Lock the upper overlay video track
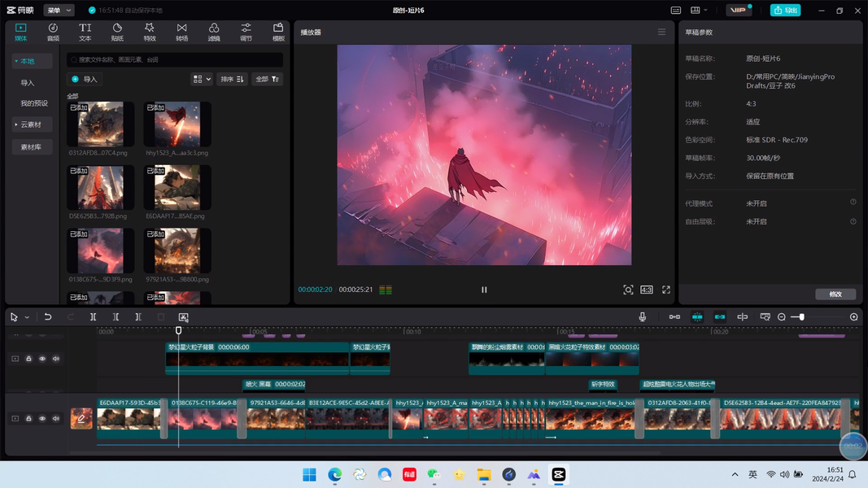Screen dimensions: 868x488 tap(28, 359)
